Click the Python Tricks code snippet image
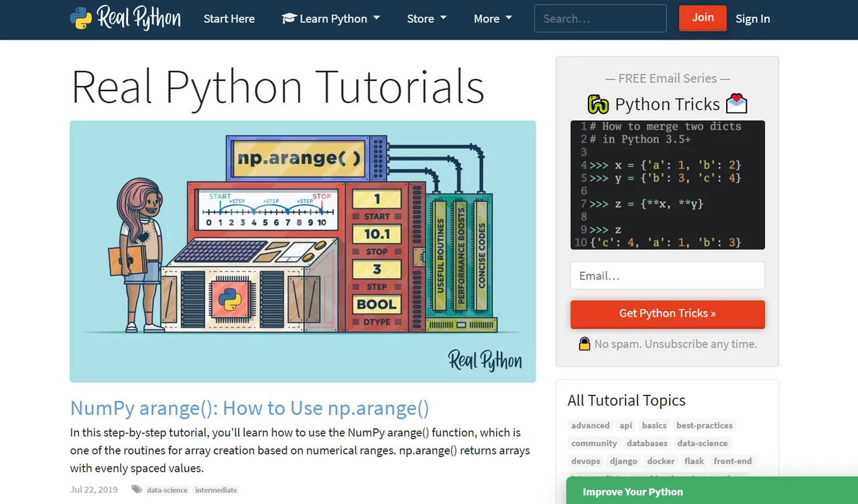 tap(668, 185)
